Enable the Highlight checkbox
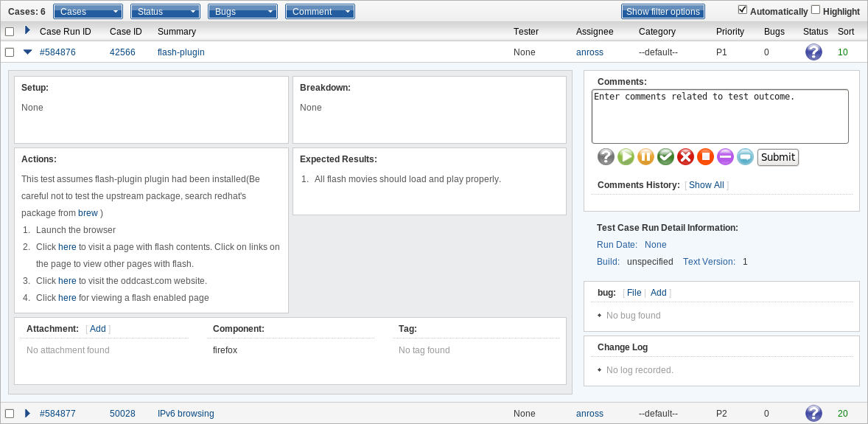This screenshot has width=868, height=424. 816,10
